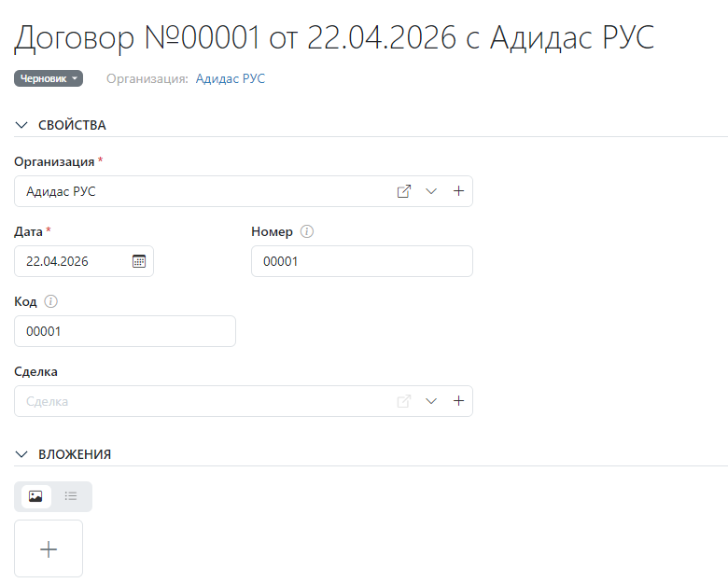
Task: Click the open-link icon in Сделка field
Action: [x=404, y=401]
